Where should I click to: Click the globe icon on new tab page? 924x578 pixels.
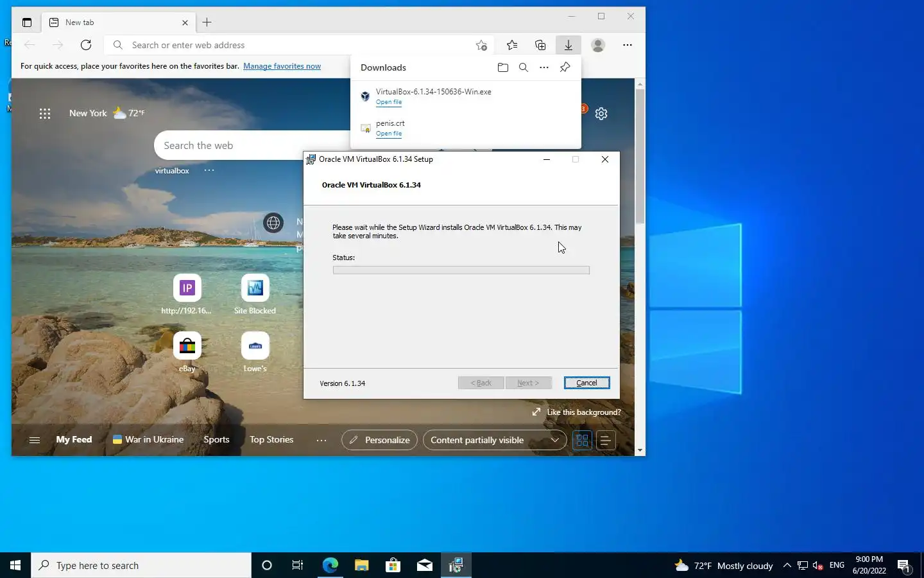tap(273, 223)
